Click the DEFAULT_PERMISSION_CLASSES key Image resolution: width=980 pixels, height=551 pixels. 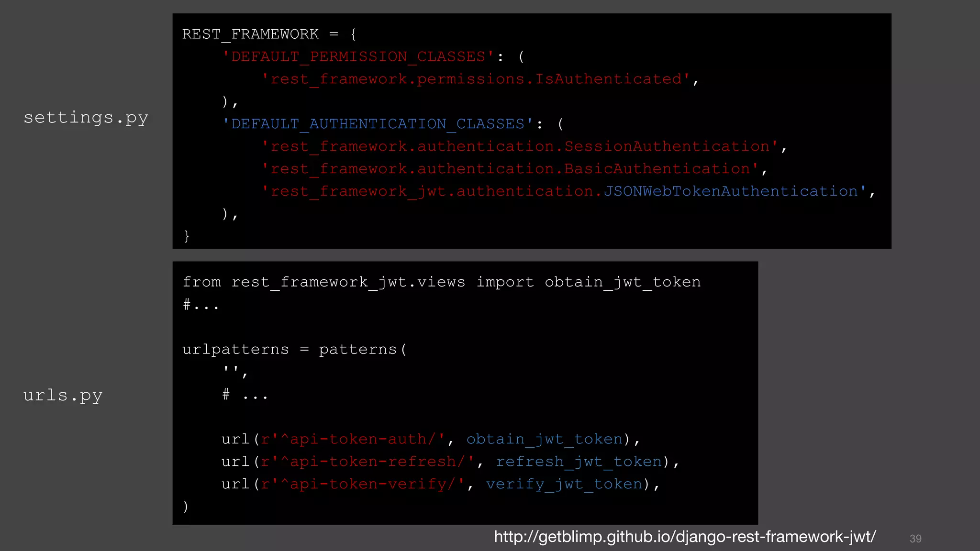(x=358, y=57)
